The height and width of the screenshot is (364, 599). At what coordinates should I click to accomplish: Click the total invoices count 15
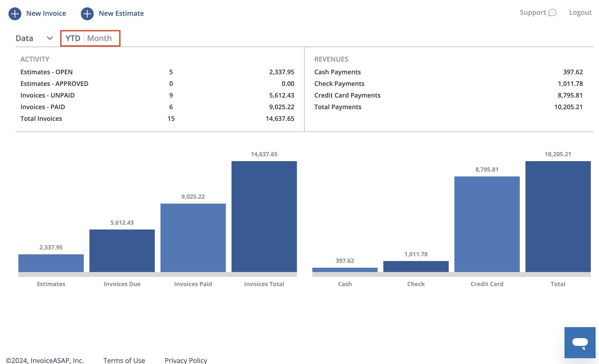(x=171, y=118)
